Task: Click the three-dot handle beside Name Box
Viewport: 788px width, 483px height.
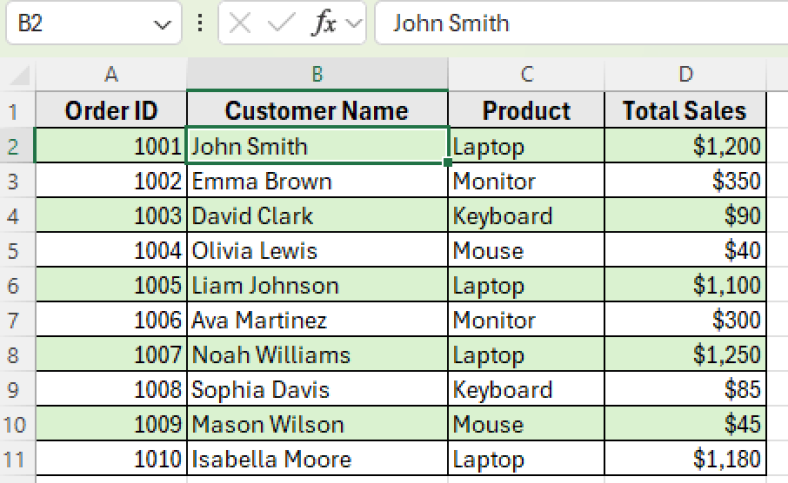Action: 200,23
